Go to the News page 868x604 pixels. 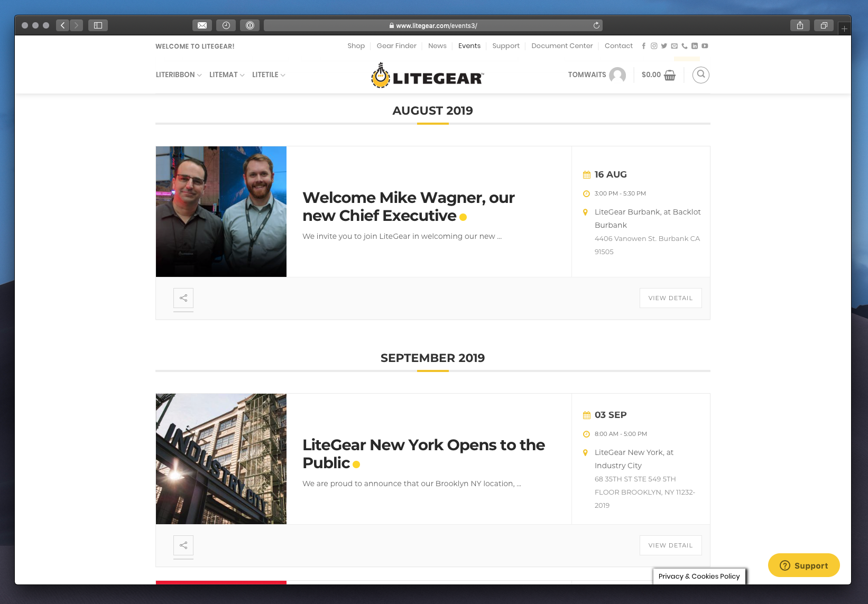(x=437, y=46)
